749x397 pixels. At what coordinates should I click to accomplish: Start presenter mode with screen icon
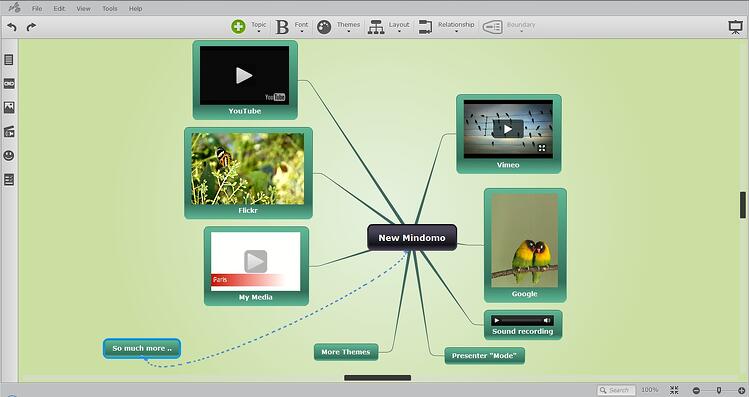tap(735, 27)
